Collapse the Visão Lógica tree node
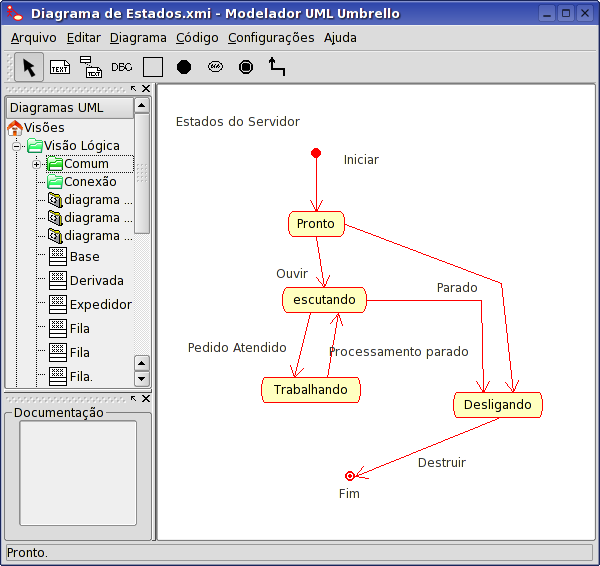 pyautogui.click(x=17, y=146)
